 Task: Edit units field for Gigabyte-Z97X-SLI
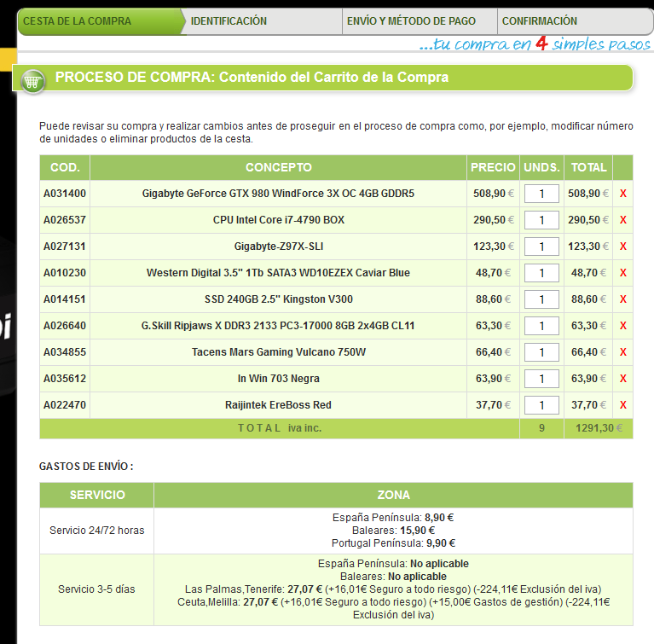pos(541,247)
